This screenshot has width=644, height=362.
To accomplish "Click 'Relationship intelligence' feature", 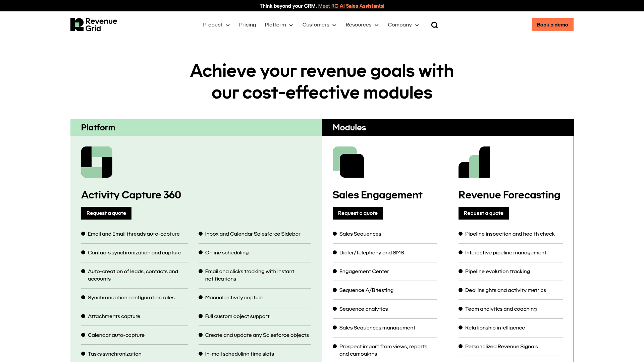I will pyautogui.click(x=495, y=328).
